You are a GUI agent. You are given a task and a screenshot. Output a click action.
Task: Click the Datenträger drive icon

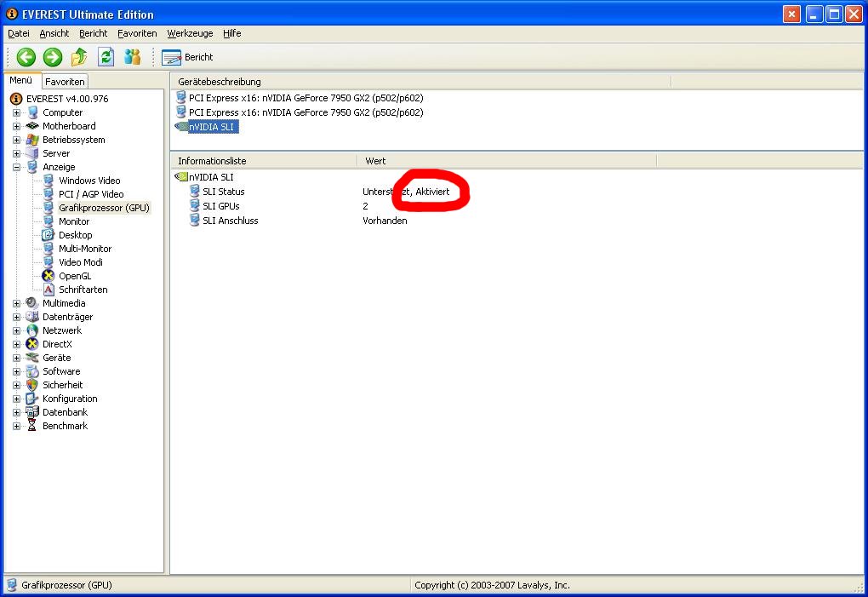[32, 317]
